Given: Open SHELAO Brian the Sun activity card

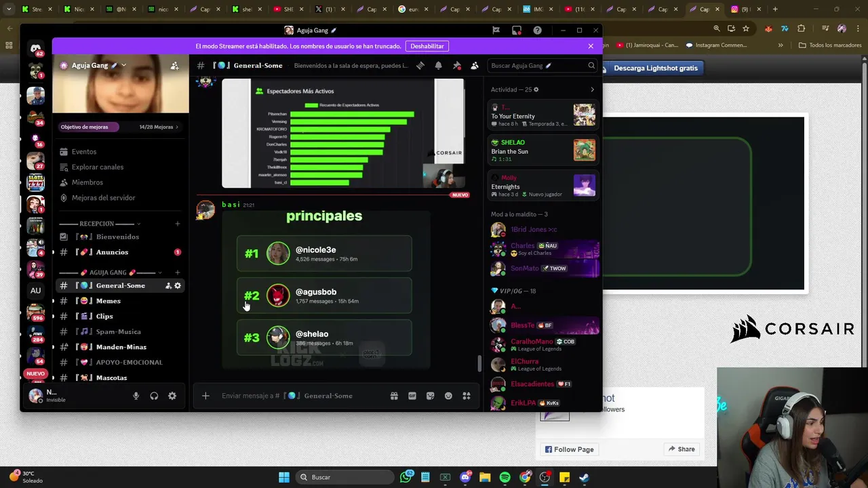Looking at the screenshot, I should tap(543, 150).
